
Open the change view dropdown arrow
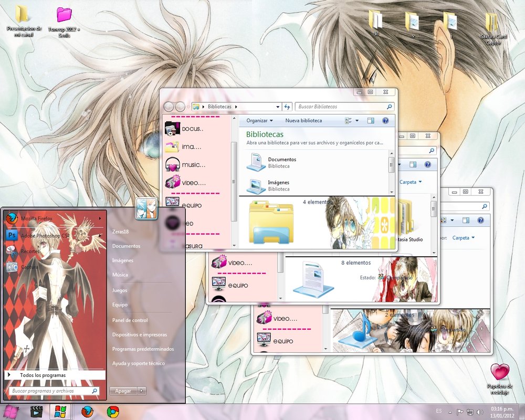click(x=357, y=121)
